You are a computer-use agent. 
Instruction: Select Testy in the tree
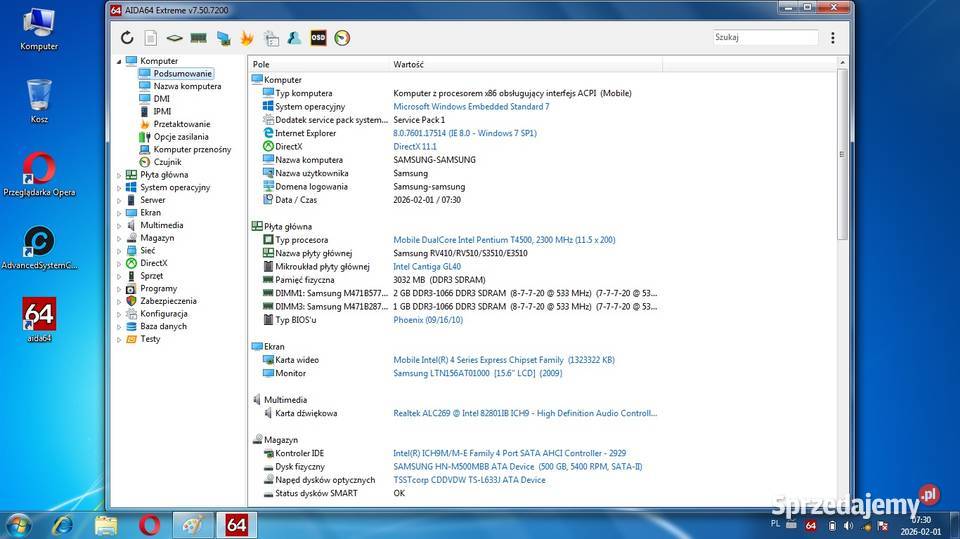pyautogui.click(x=150, y=339)
